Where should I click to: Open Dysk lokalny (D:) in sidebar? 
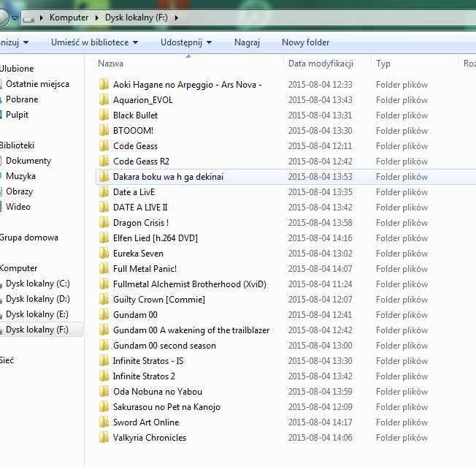click(x=38, y=299)
